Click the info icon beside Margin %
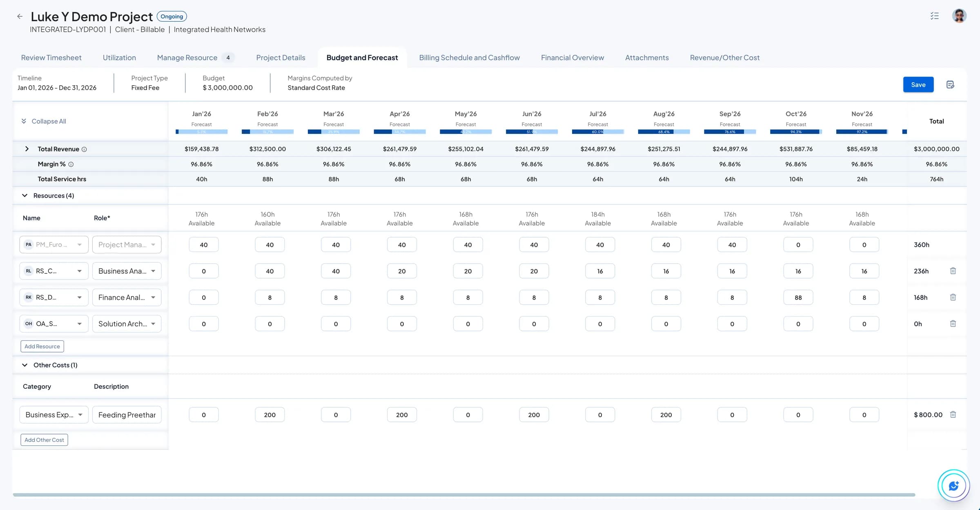This screenshot has width=980, height=510. point(71,164)
